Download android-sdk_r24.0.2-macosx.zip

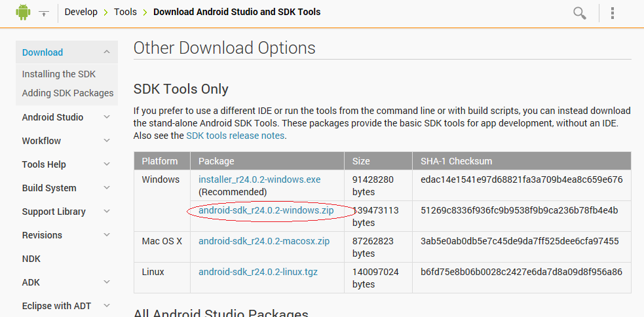[x=264, y=241]
